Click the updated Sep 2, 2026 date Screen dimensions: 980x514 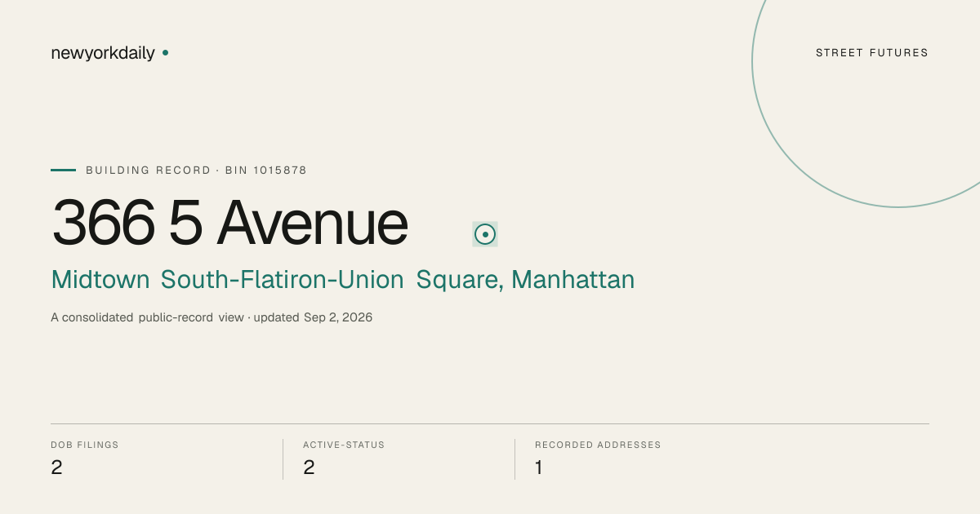click(x=313, y=317)
